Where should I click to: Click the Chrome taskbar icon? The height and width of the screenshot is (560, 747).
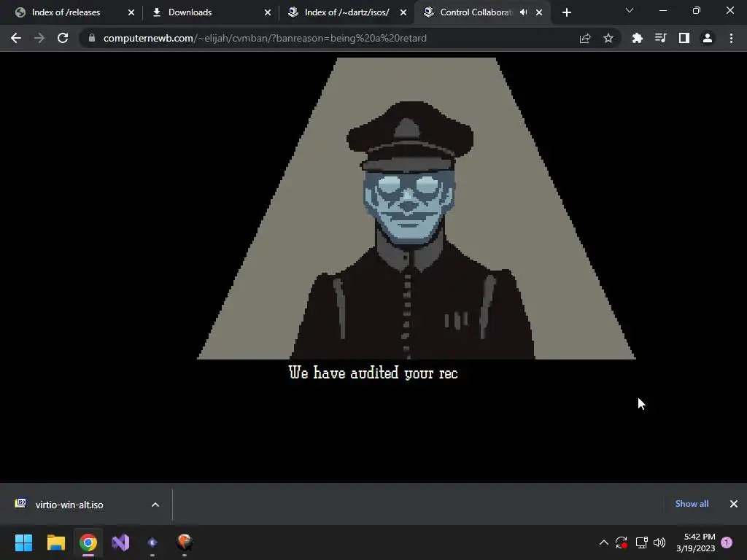tap(88, 542)
